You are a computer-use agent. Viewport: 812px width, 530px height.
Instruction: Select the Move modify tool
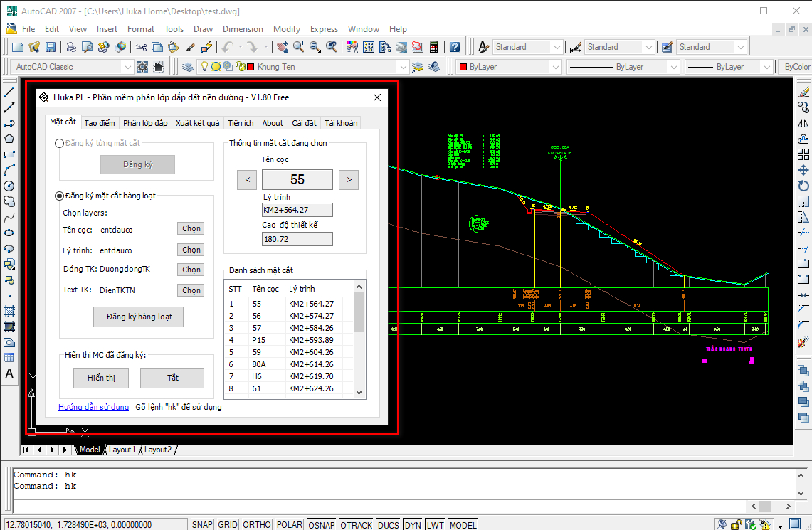pyautogui.click(x=803, y=170)
